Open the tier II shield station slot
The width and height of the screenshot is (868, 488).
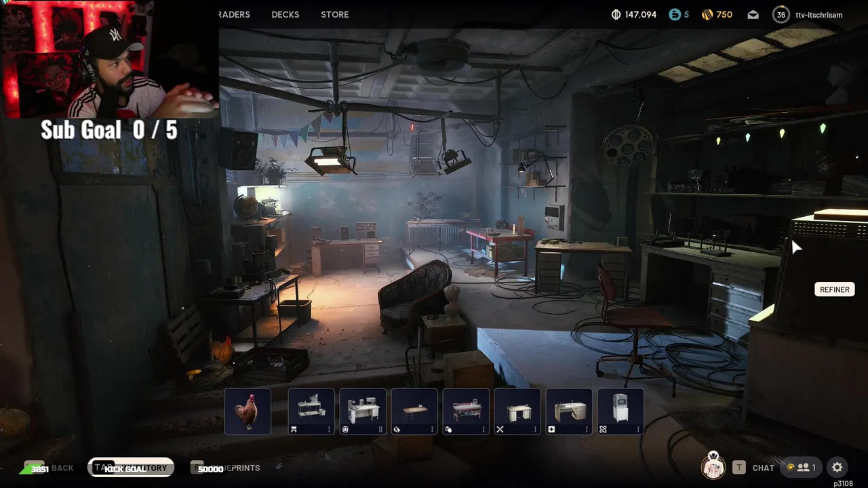[x=363, y=411]
